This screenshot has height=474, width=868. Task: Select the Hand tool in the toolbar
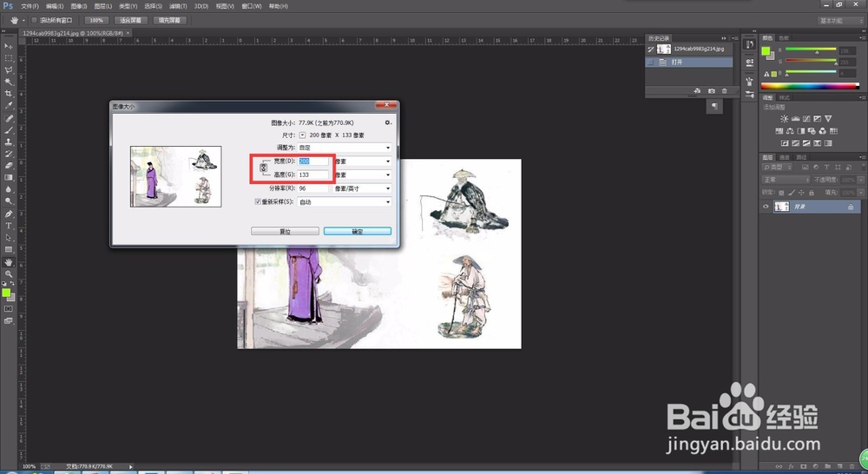[9, 262]
